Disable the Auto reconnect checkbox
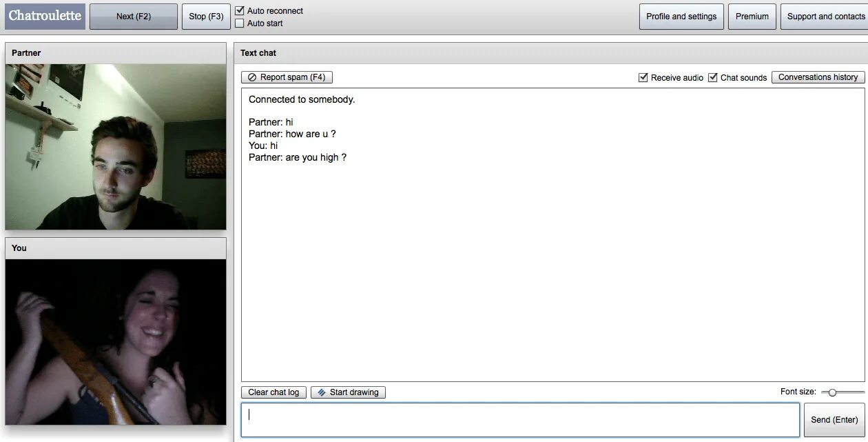 pyautogui.click(x=240, y=10)
